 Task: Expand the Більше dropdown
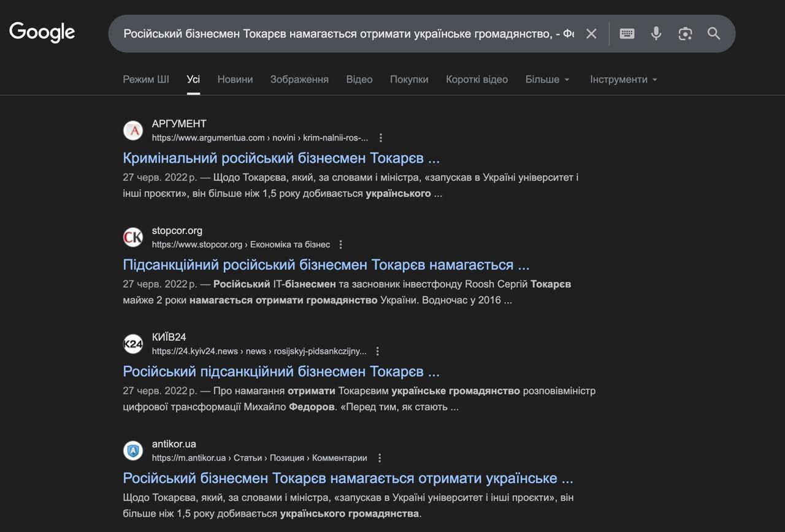coord(548,79)
